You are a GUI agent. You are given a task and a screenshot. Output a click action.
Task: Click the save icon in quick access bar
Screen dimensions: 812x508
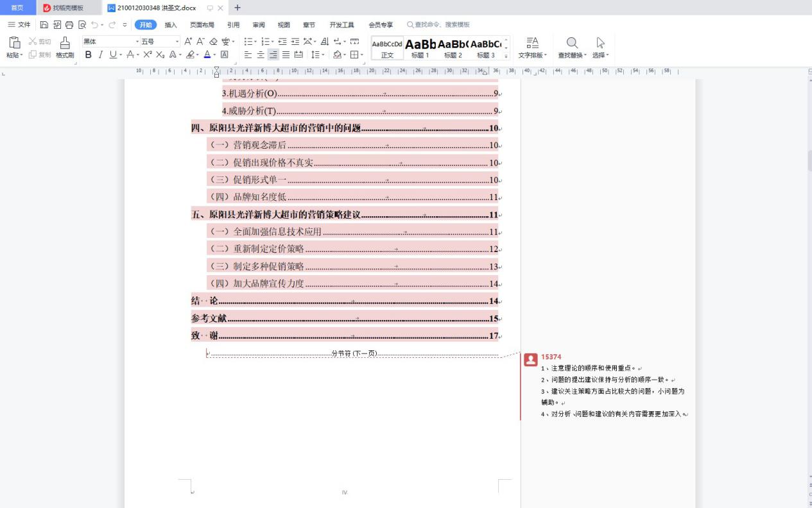pos(44,25)
